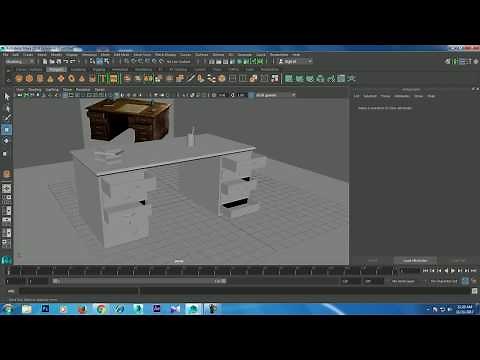Create a polygon plane from the shelf

pyautogui.click(x=61, y=79)
